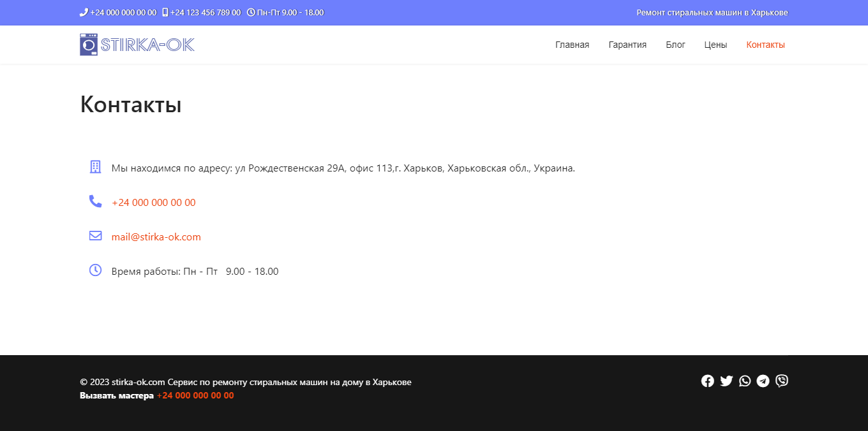Click the mobile number +24 123 456 789 00
868x431 pixels.
click(x=205, y=13)
